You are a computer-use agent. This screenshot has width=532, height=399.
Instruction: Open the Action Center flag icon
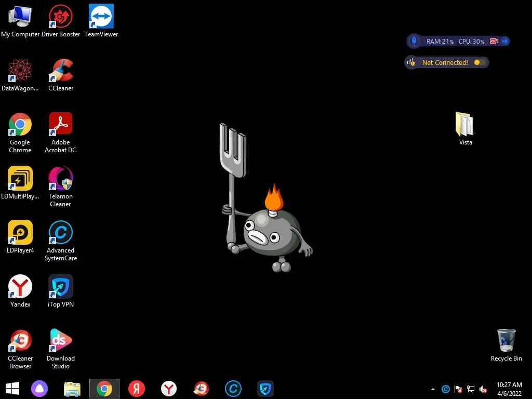tap(458, 389)
